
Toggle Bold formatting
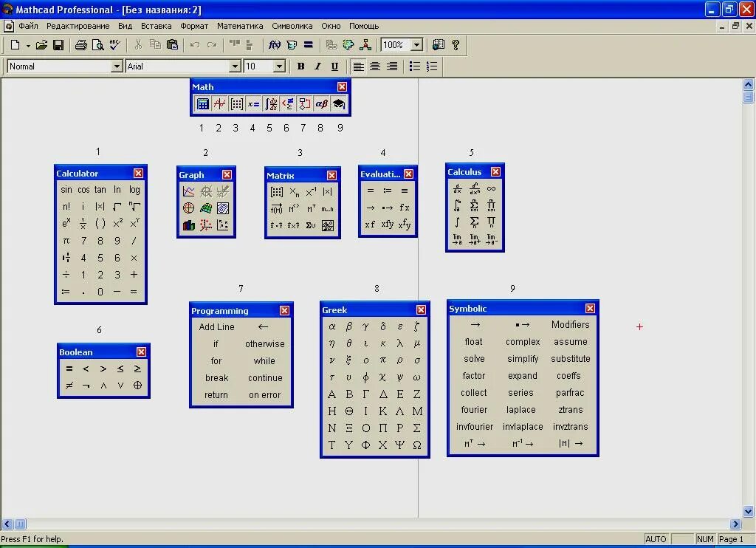(301, 66)
